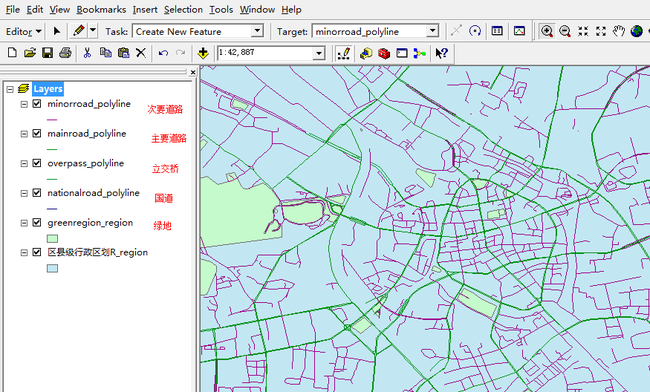Image resolution: width=650 pixels, height=392 pixels.
Task: Uncheck minorroad_polyline layer visibility
Action: pyautogui.click(x=37, y=104)
